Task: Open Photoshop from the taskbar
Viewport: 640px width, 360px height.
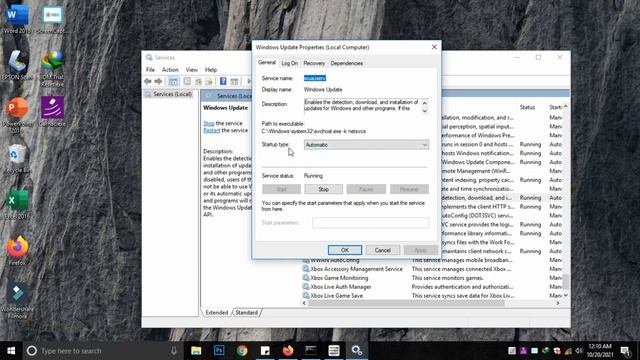Action: pos(219,351)
